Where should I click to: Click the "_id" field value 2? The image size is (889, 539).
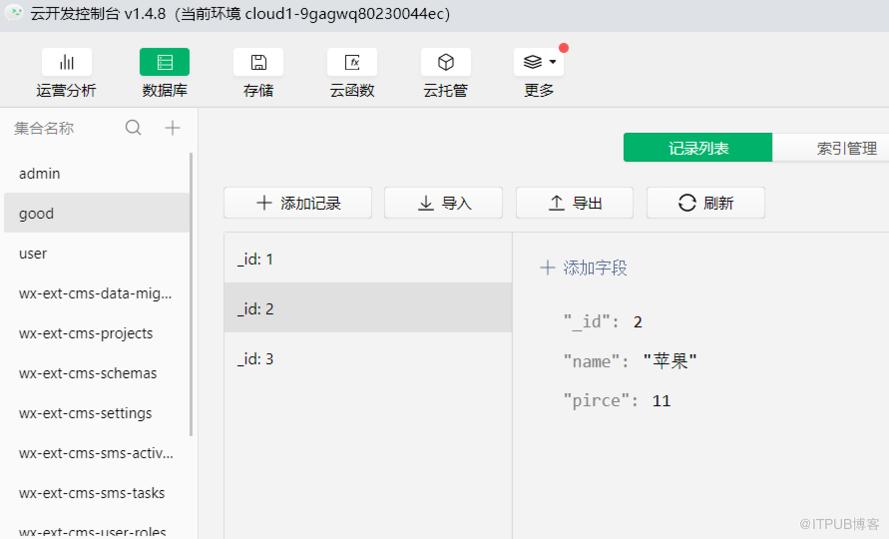(x=638, y=322)
